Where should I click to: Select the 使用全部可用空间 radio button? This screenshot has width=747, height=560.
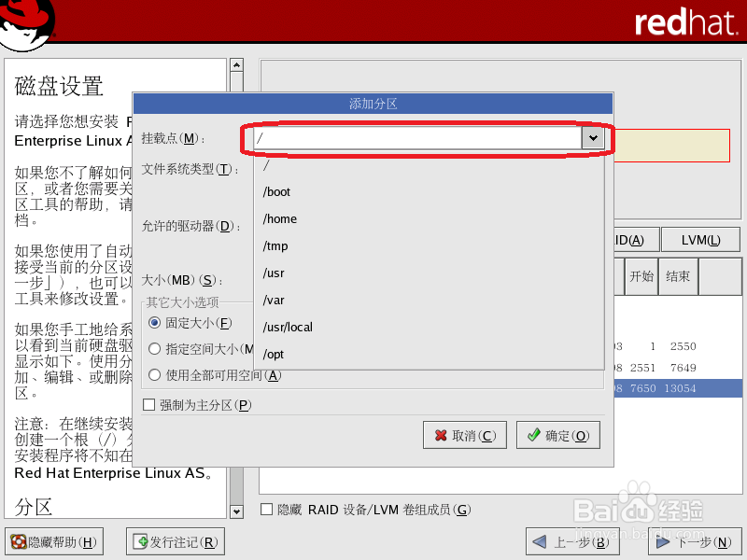tap(154, 375)
